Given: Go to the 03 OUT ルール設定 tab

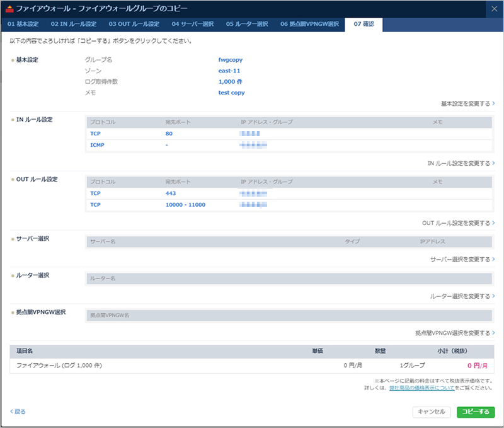Looking at the screenshot, I should click(x=134, y=25).
